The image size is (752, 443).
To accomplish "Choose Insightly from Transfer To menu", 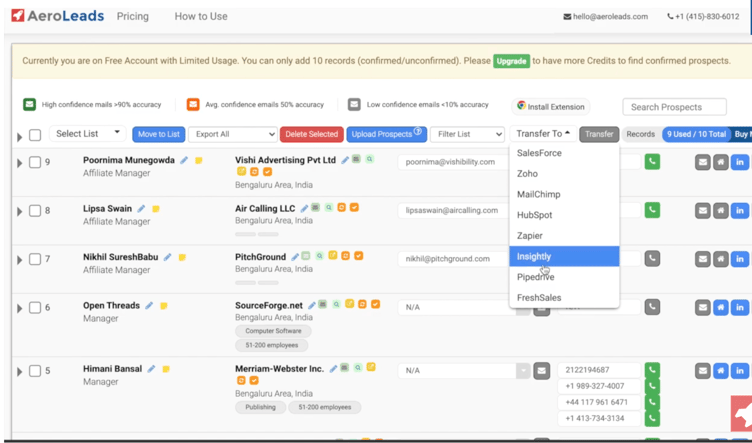I will click(x=564, y=256).
